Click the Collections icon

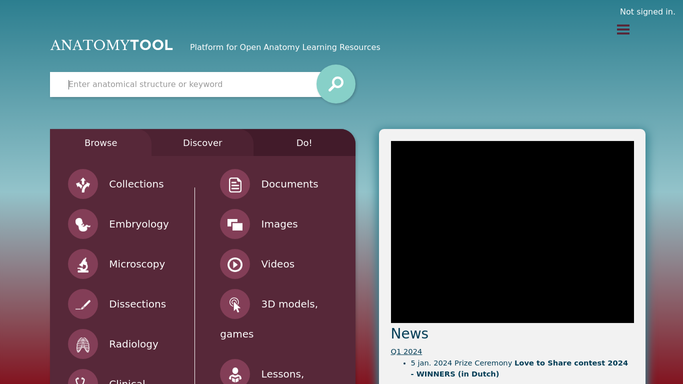83,184
